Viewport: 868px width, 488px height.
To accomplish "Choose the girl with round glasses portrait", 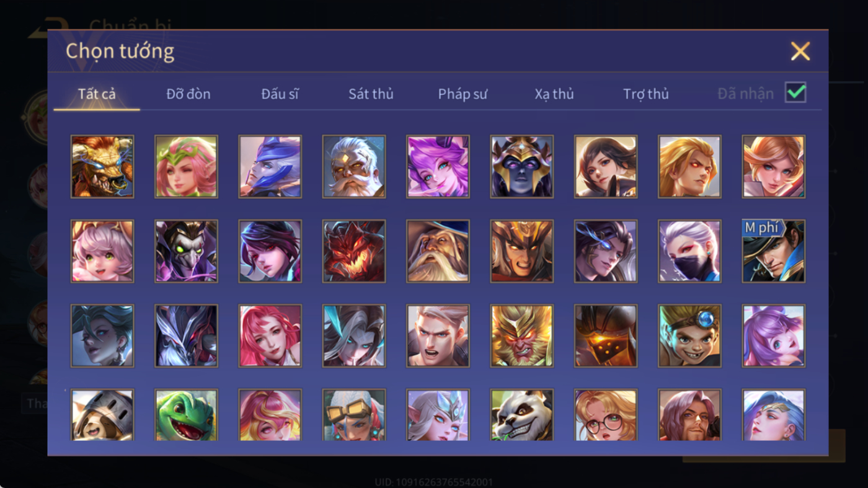I will click(x=606, y=415).
